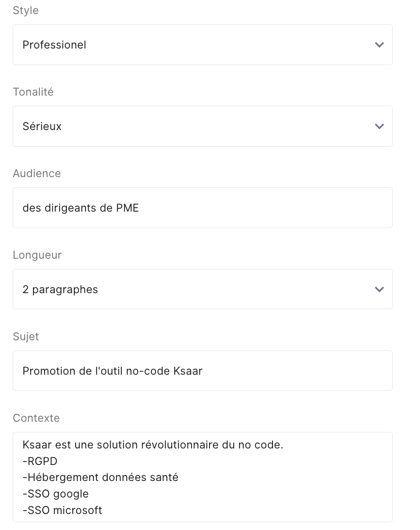Place cursor on the -SSO google line
This screenshot has width=420, height=530.
click(x=56, y=494)
